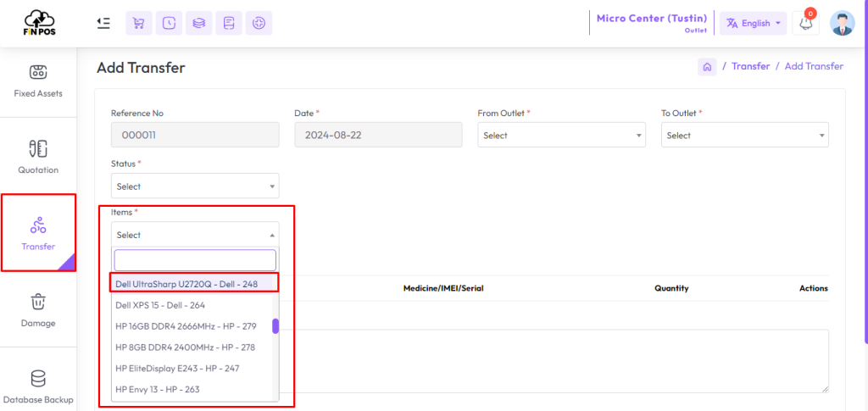868x411 pixels.
Task: Click the Add Transfer breadcrumb link
Action: click(814, 66)
